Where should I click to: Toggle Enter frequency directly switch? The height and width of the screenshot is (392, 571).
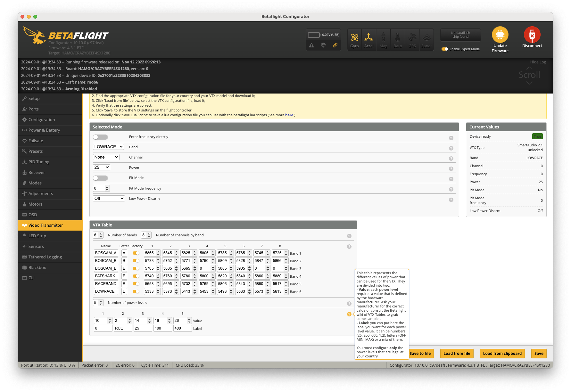tap(100, 137)
